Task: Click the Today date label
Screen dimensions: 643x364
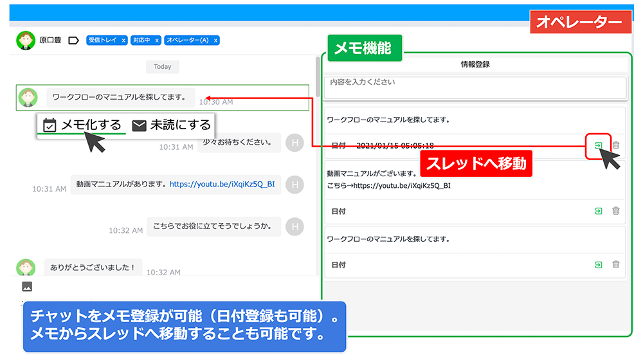Action: pos(163,67)
